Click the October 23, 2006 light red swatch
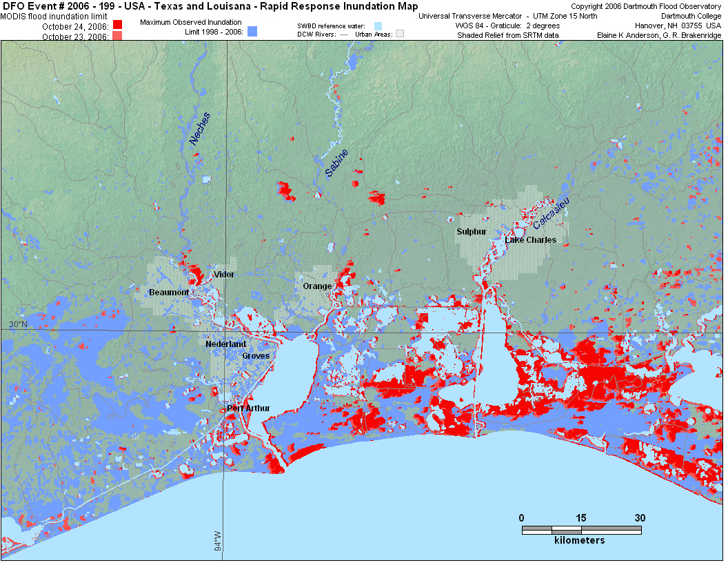 (x=117, y=36)
